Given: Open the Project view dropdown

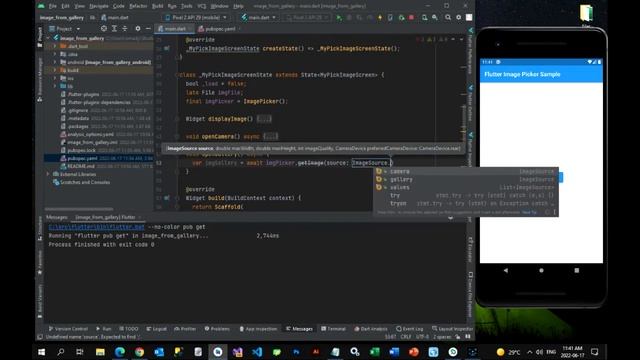Looking at the screenshot, I should (64, 29).
